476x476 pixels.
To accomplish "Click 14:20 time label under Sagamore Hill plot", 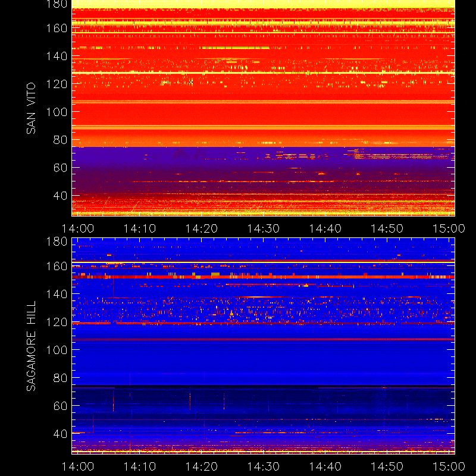I will 202,466.
